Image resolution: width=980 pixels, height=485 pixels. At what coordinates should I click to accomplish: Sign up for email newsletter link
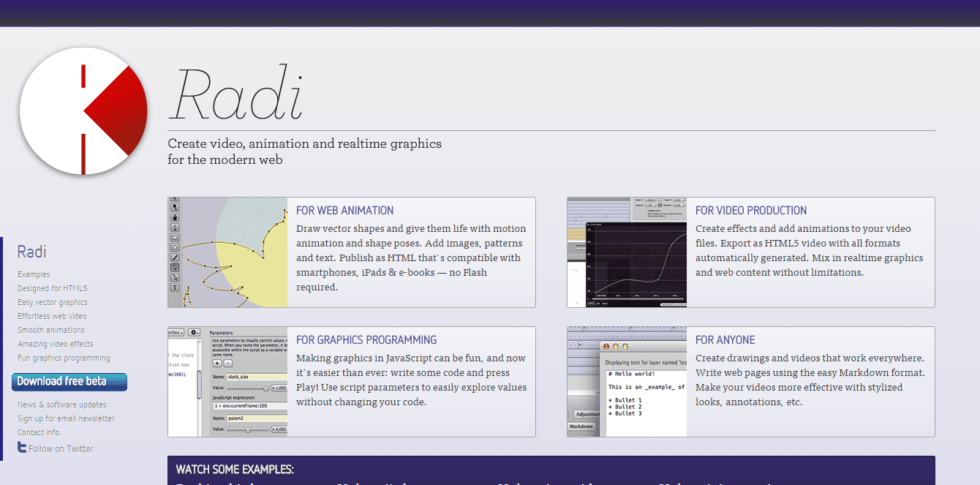[66, 418]
